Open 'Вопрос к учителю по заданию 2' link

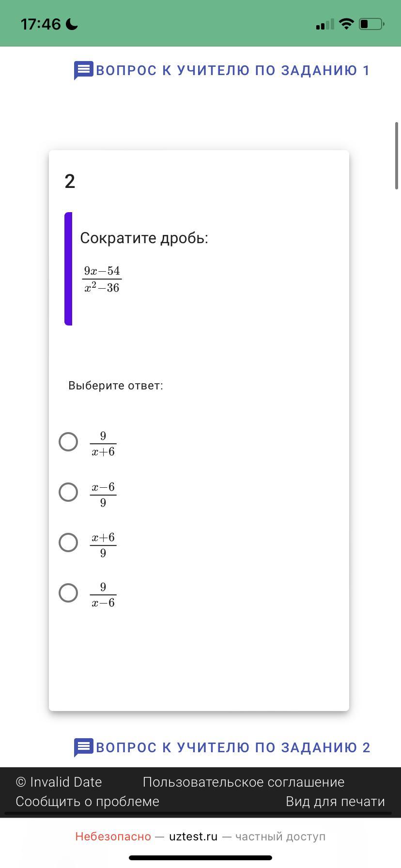tap(233, 748)
